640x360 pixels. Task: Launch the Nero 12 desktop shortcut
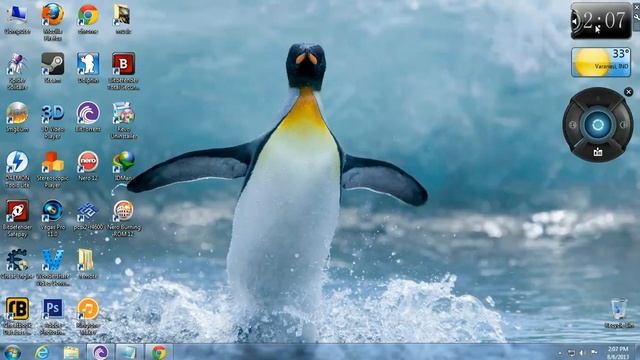[88, 166]
